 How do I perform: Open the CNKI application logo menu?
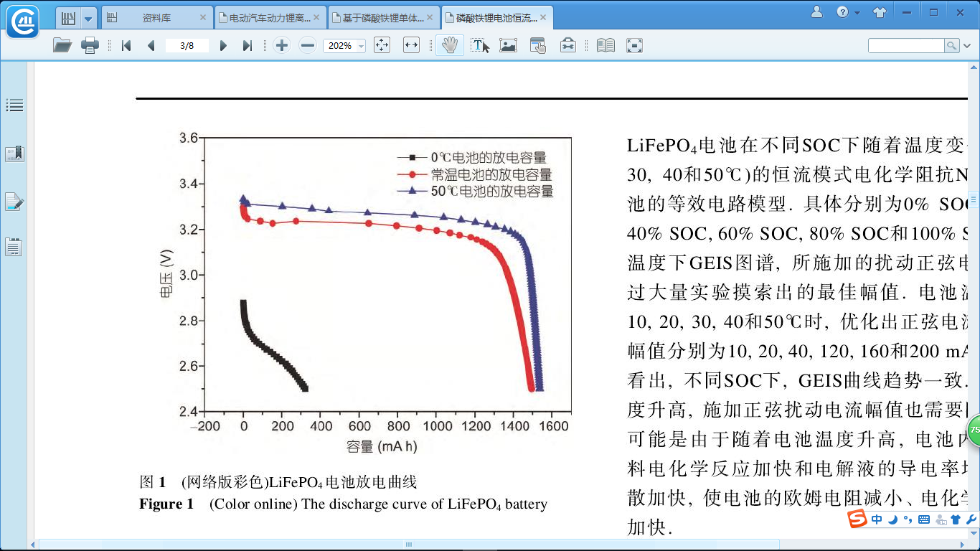(22, 20)
